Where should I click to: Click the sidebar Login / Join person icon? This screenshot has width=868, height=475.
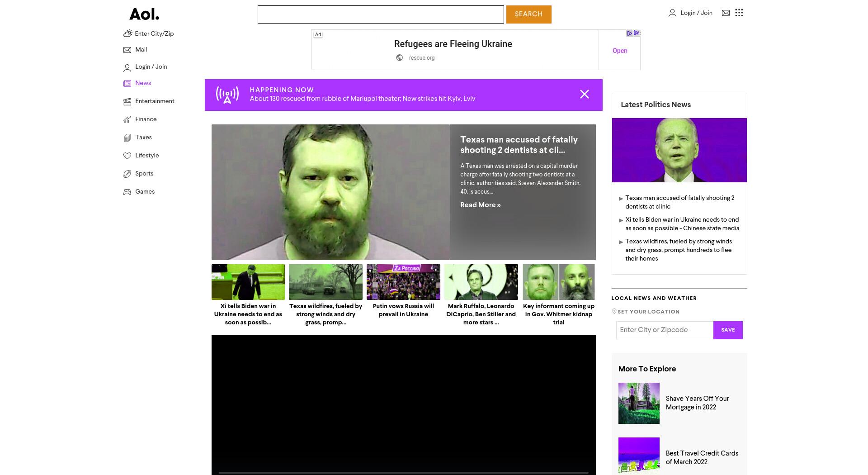coord(127,68)
